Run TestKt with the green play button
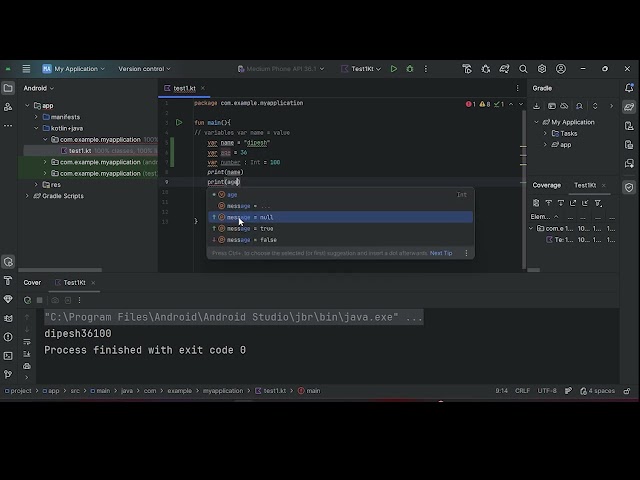 pos(393,69)
